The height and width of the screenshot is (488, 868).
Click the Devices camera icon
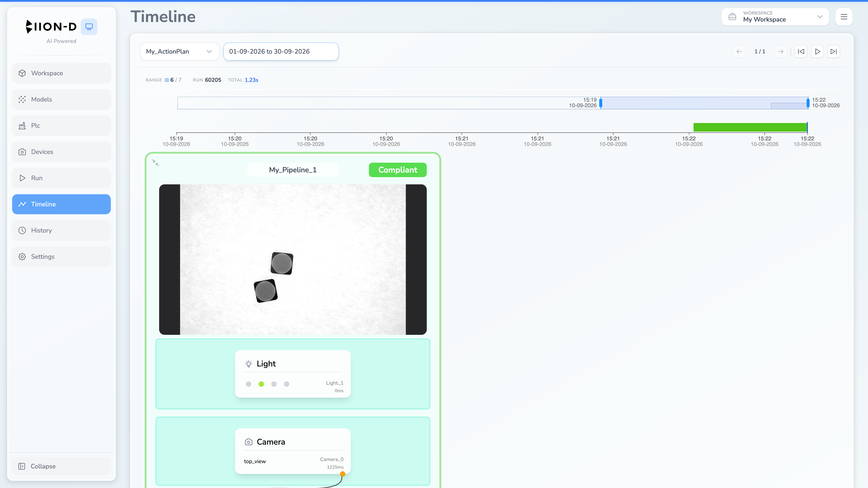[22, 152]
